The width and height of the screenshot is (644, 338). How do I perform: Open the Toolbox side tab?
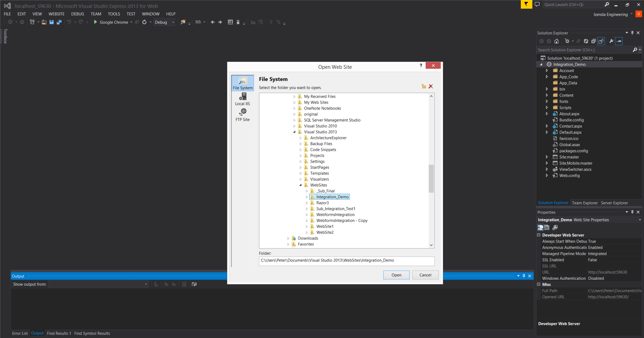(5, 36)
